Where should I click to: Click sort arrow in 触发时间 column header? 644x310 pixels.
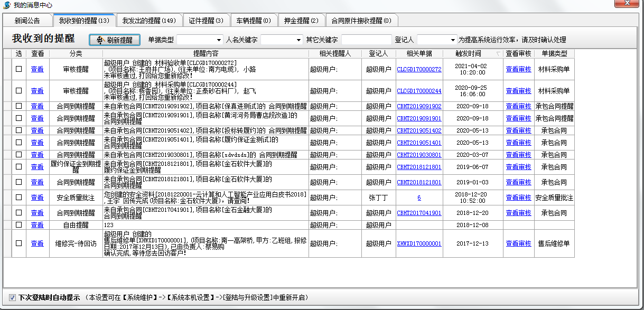coord(497,53)
